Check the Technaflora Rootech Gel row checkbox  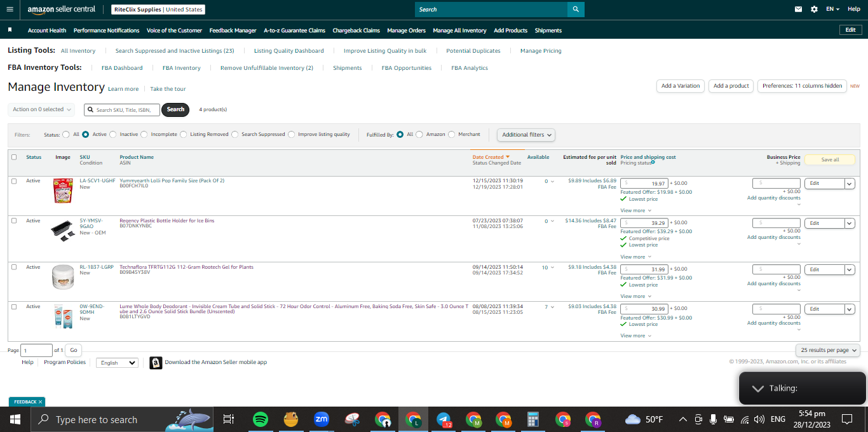coord(14,267)
